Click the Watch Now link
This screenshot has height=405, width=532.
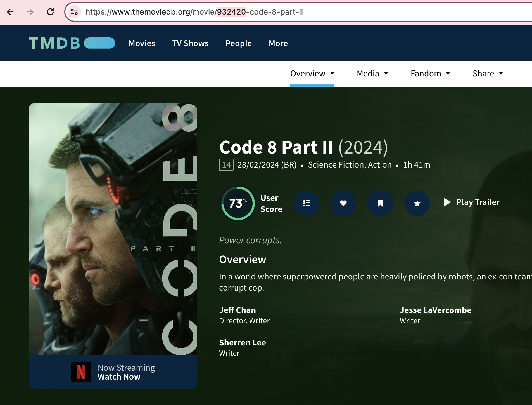[119, 377]
